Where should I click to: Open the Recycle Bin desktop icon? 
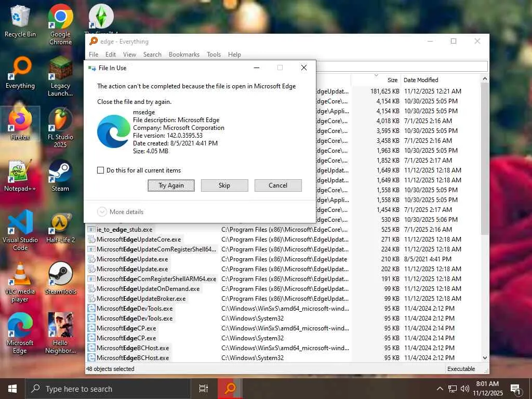(20, 21)
